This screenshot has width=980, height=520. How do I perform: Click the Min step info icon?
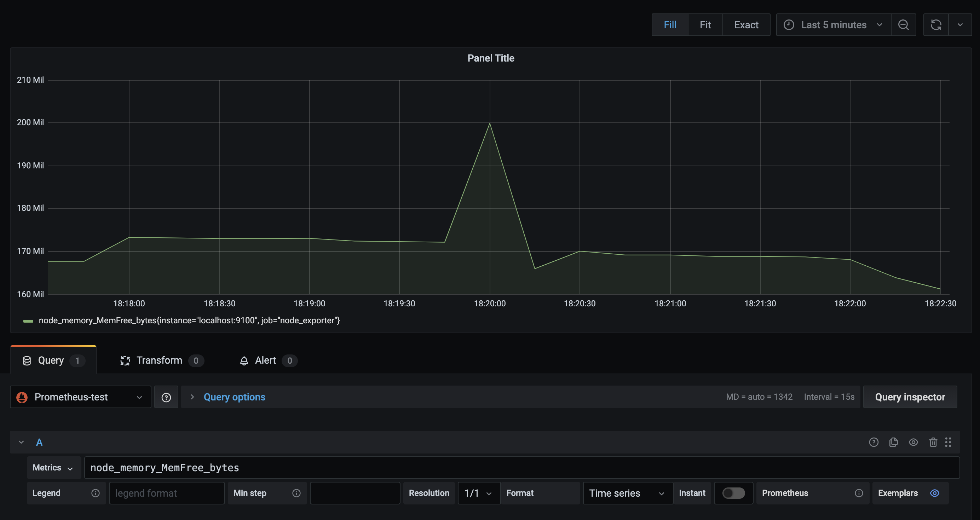click(x=296, y=493)
